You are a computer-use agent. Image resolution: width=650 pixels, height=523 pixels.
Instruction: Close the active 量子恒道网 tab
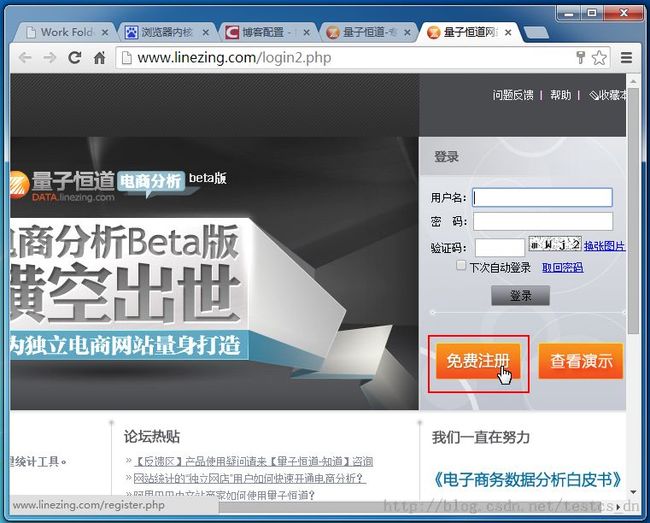click(508, 32)
